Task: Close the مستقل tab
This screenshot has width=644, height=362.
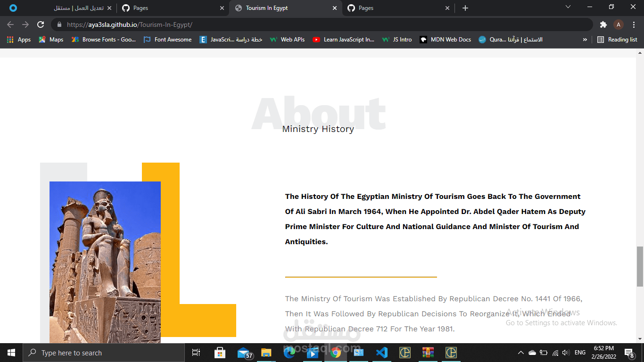Action: click(x=109, y=8)
